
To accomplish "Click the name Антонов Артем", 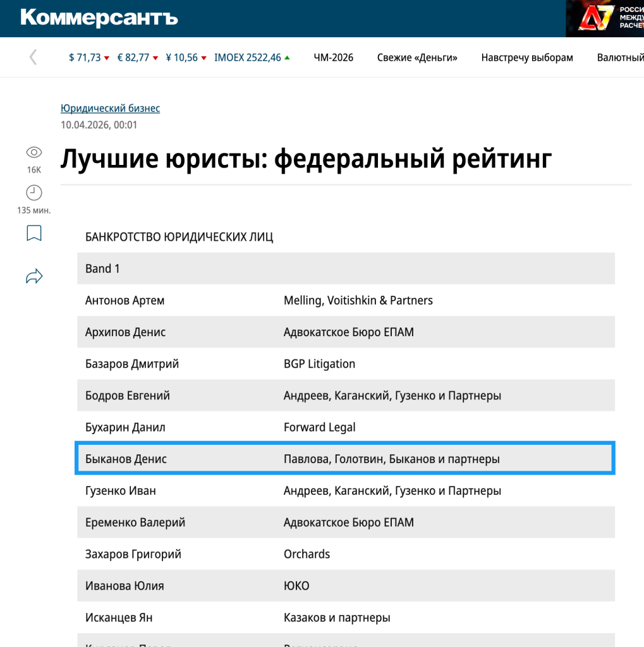I will tap(125, 300).
